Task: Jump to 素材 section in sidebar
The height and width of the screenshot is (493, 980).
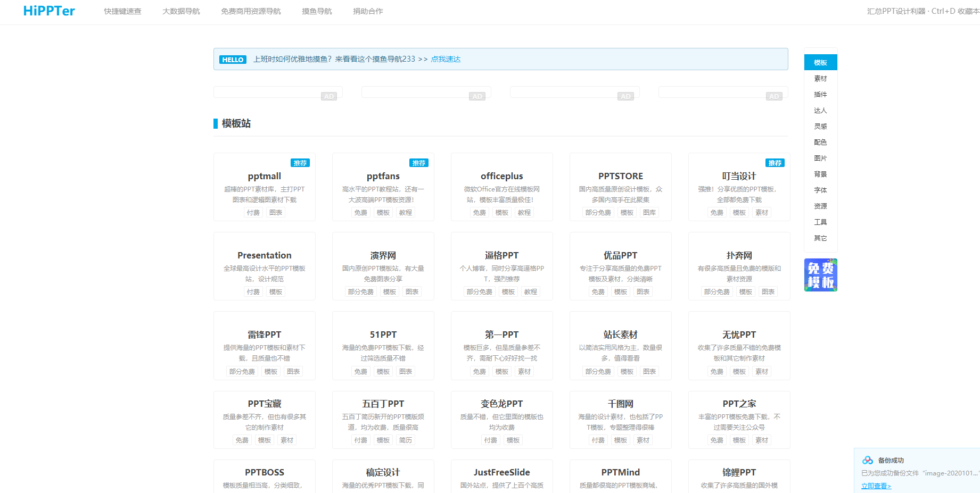Action: click(x=820, y=79)
